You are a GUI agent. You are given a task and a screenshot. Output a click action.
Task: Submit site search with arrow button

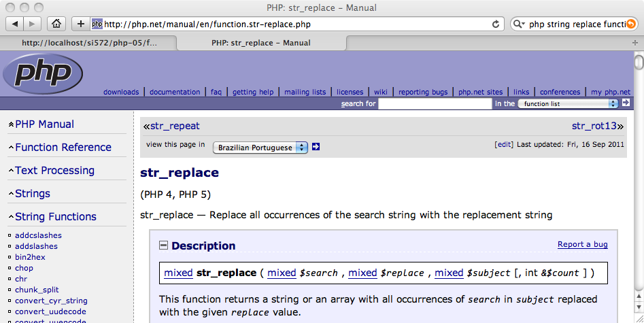(x=626, y=103)
